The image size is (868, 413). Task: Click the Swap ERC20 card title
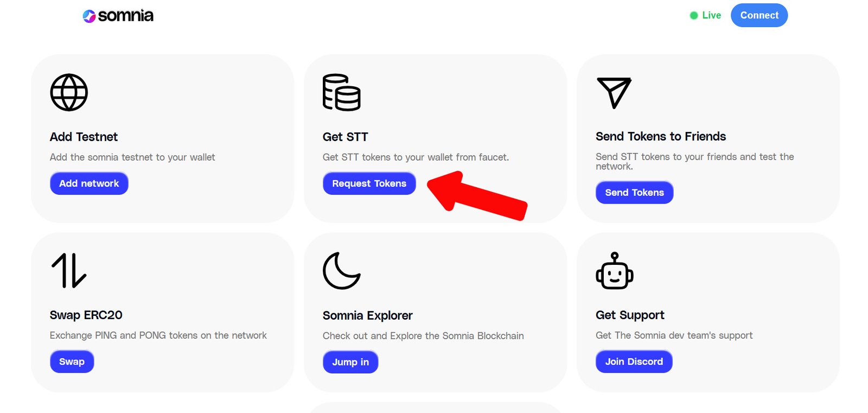pos(86,315)
